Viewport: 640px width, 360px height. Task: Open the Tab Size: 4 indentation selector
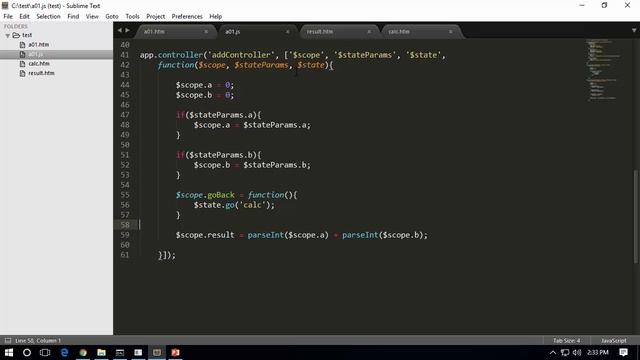click(567, 340)
